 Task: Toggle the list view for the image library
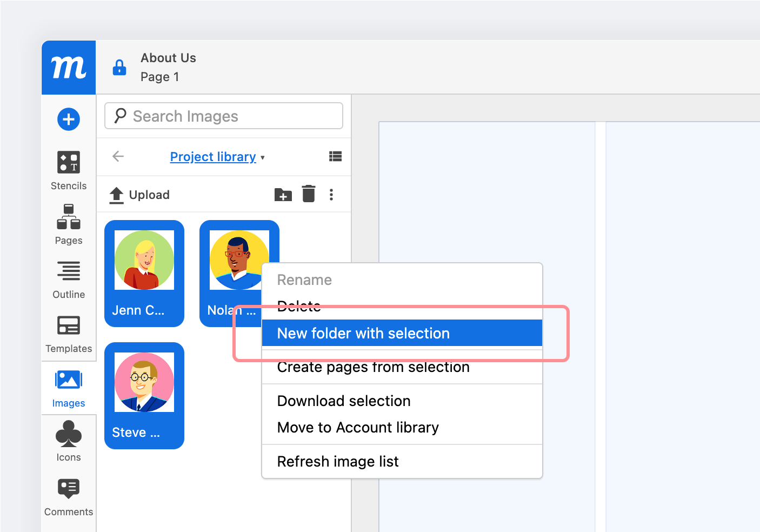335,156
